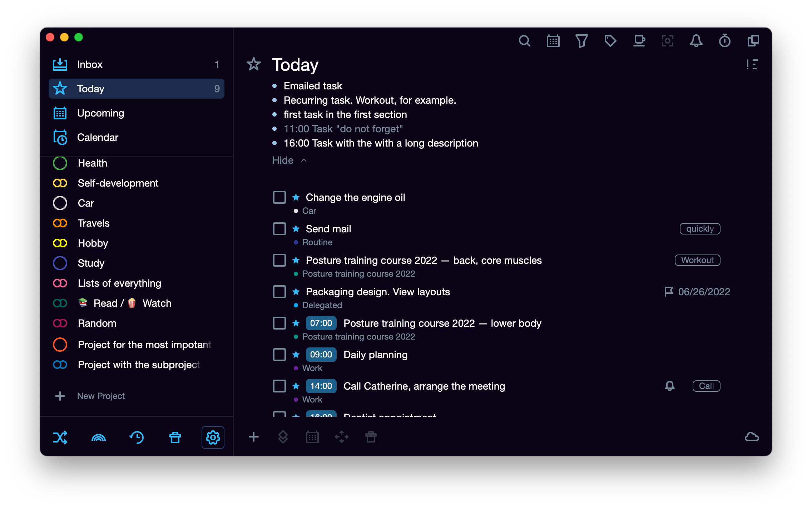Open Project for the most impotant
The height and width of the screenshot is (509, 812).
coord(137,345)
